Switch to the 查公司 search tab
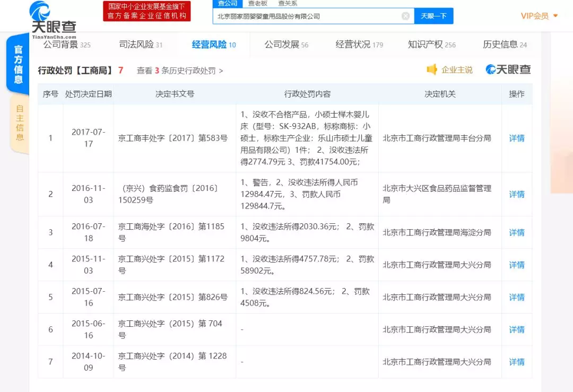The image size is (573, 392). (x=228, y=4)
